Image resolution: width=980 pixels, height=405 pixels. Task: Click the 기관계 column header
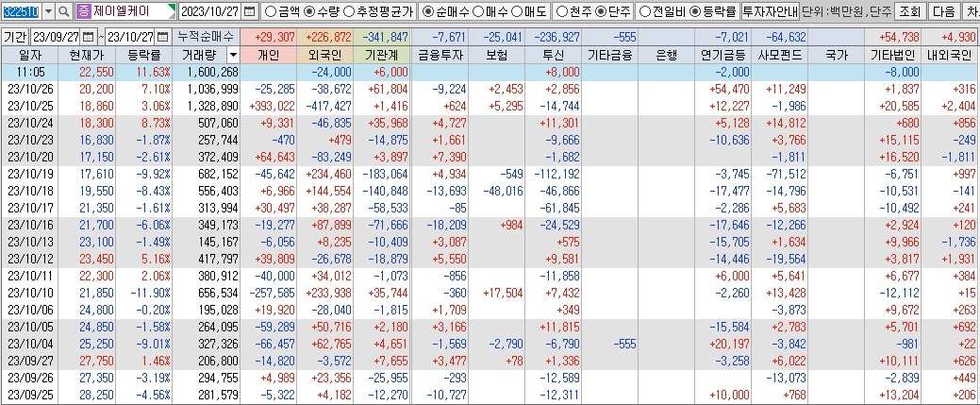[x=381, y=55]
